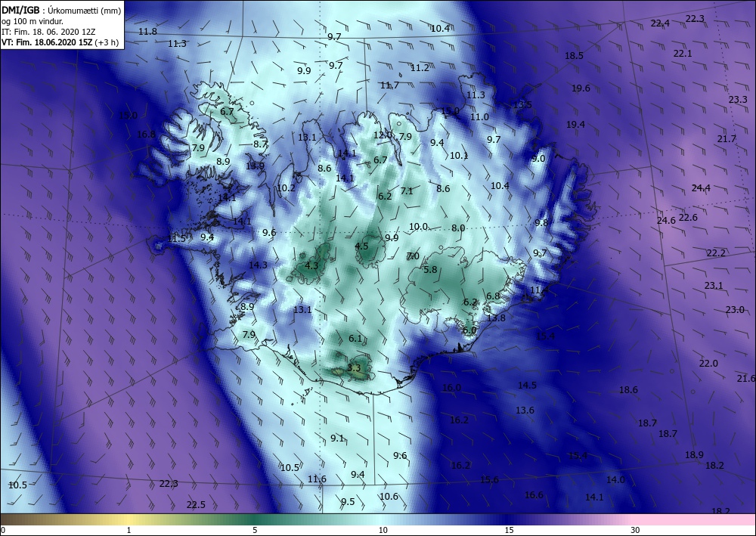756x536 pixels.
Task: Click the value 11.8 on the map
Action: pyautogui.click(x=147, y=32)
